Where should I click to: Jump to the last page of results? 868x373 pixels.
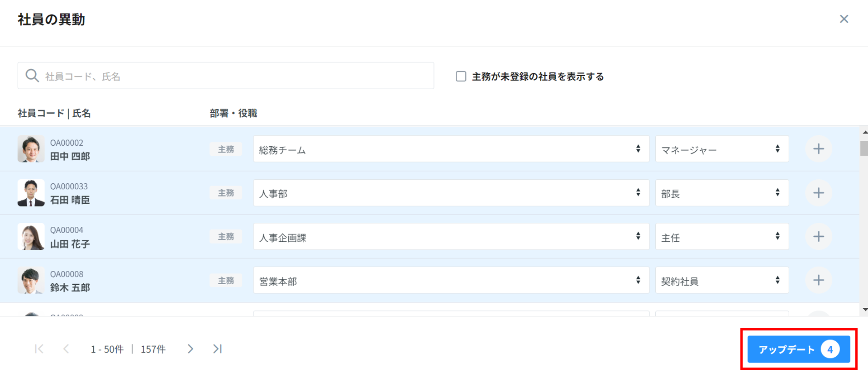pos(218,349)
